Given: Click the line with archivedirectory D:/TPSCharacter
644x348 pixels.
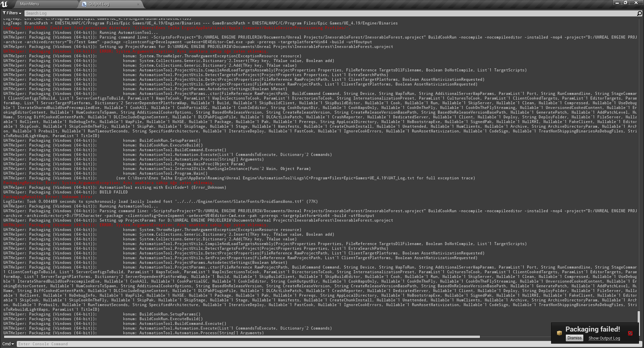Looking at the screenshot, I should click(189, 216).
